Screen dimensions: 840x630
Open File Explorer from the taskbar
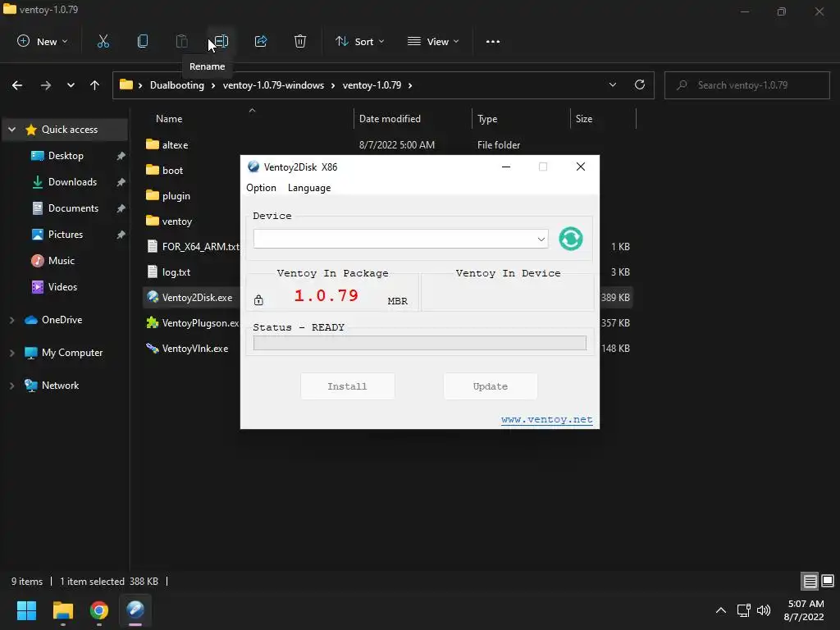click(x=62, y=610)
